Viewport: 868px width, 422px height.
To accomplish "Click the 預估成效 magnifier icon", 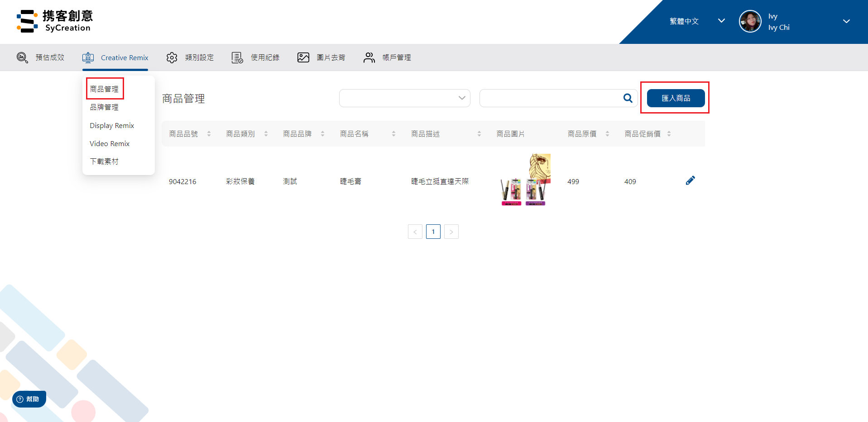I will click(22, 57).
